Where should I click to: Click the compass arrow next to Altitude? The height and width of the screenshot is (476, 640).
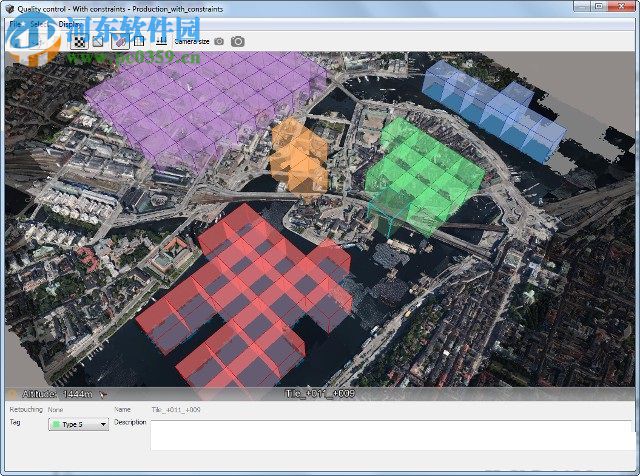tap(103, 394)
